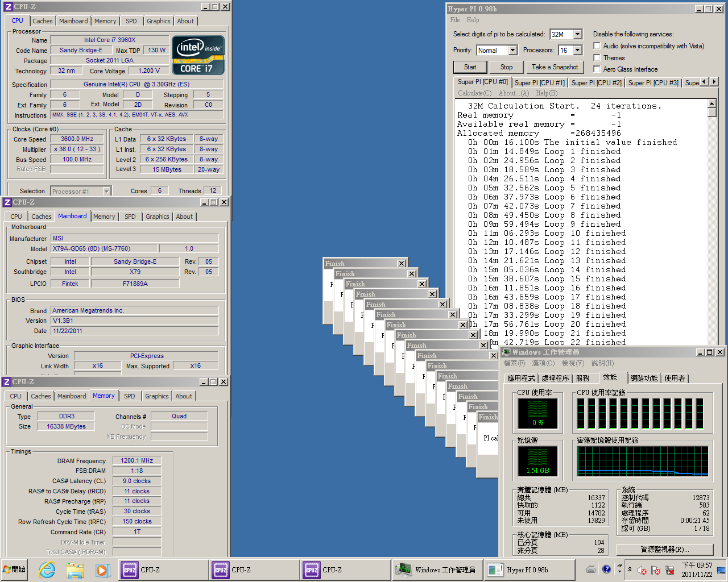Screen dimensions: 728x582
Task: Select Super PI [CPU #1] tab
Action: 539,83
